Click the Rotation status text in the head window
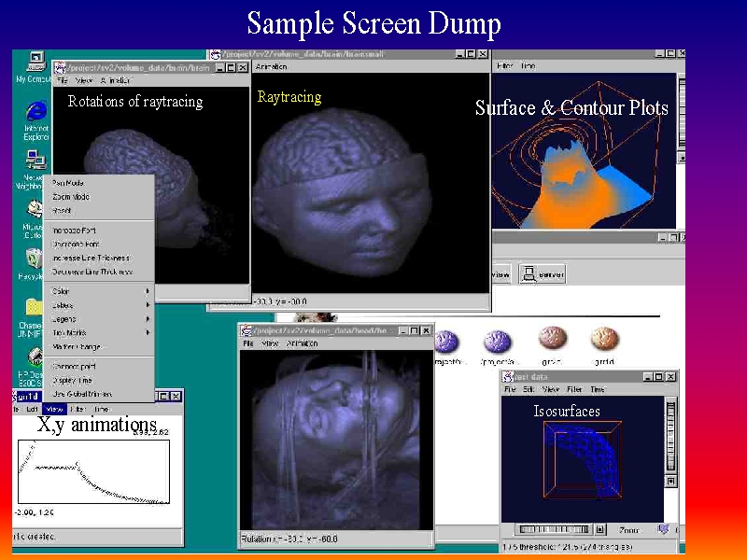Screen dimensions: 747x560 click(289, 539)
